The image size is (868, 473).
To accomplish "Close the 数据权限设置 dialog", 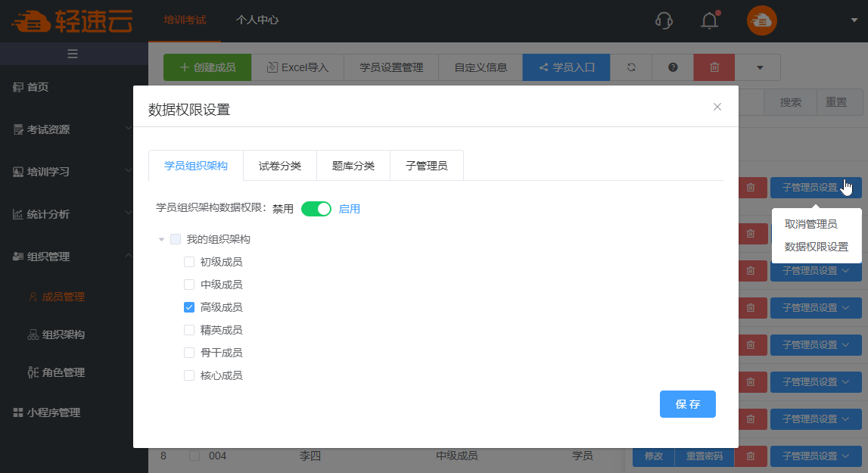I will click(x=717, y=107).
